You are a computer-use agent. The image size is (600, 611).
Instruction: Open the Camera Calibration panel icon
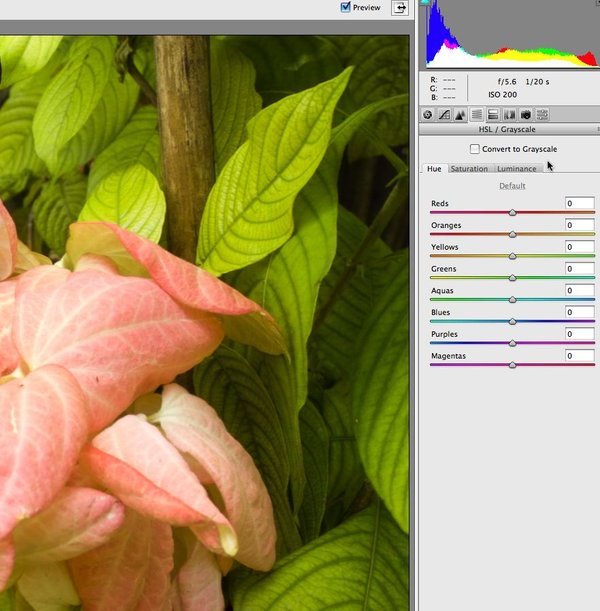pos(525,115)
